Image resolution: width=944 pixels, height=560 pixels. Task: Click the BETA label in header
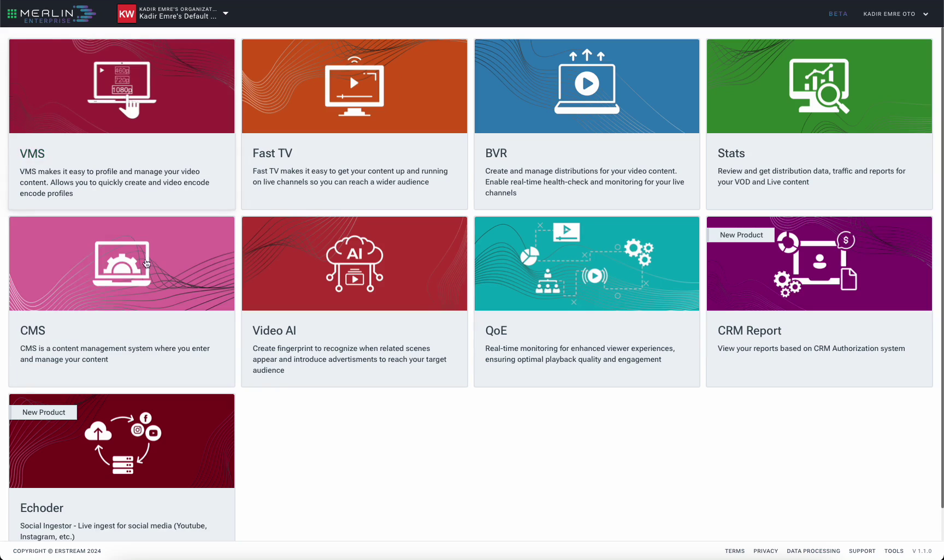point(838,14)
